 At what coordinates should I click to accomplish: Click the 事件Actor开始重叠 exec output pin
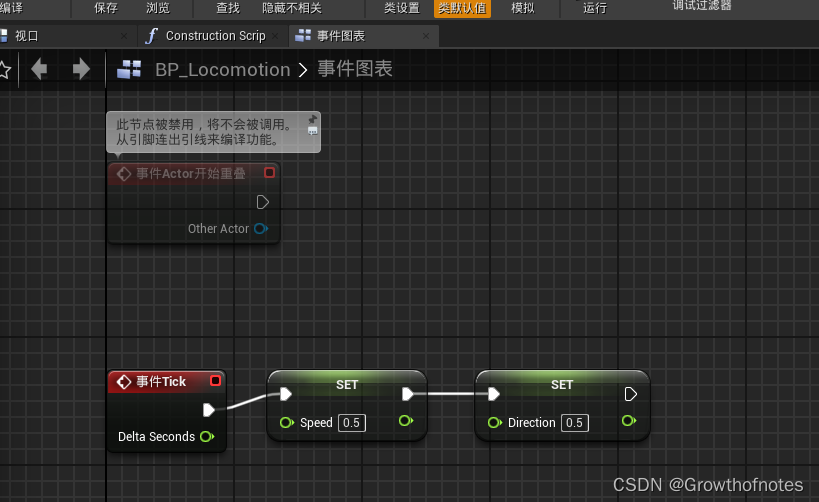click(x=263, y=202)
